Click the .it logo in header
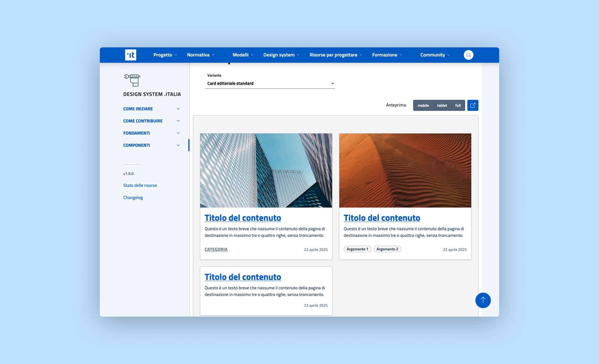599x364 pixels. [130, 55]
